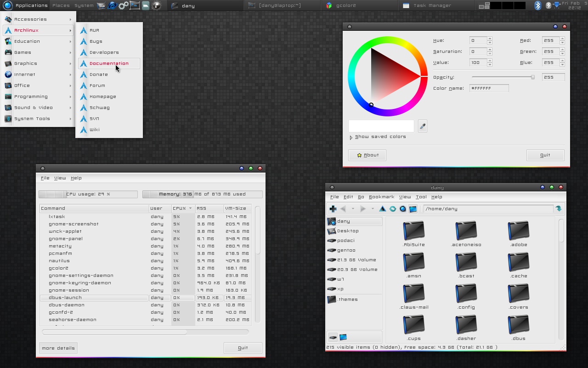Click the /home/dany path field
The height and width of the screenshot is (368, 588).
488,209
